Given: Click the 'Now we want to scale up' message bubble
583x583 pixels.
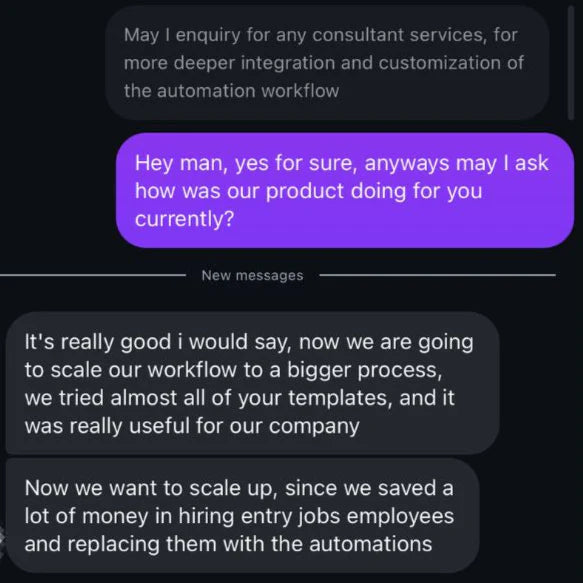Looking at the screenshot, I should [242, 516].
